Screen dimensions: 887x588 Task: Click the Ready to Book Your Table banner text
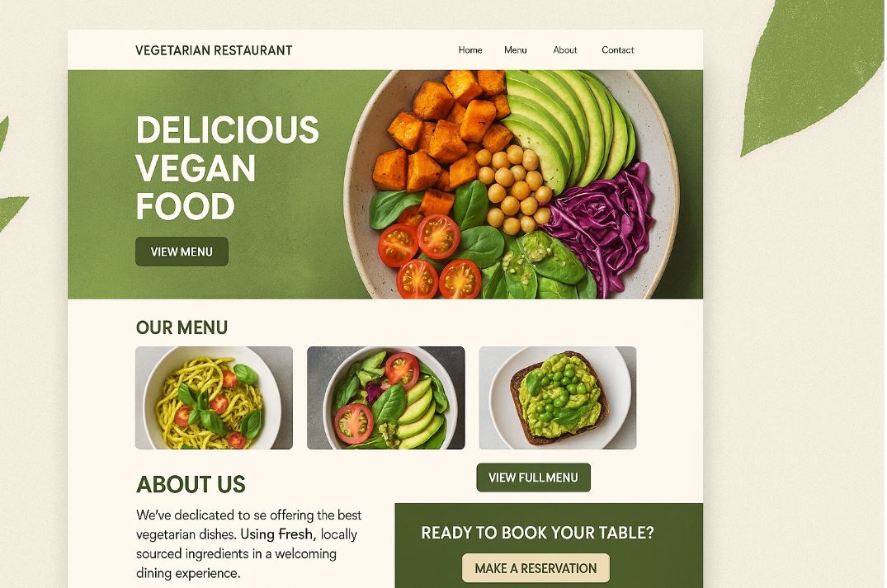tap(537, 533)
